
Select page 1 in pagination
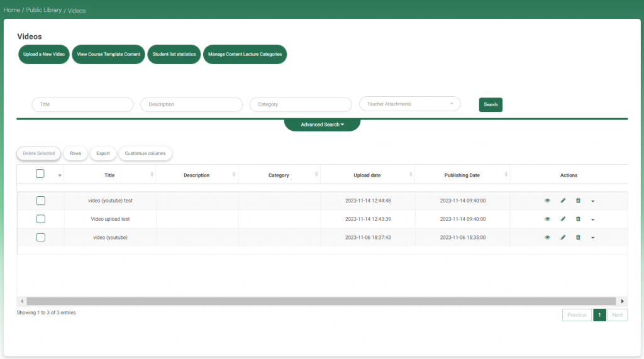[x=599, y=315]
